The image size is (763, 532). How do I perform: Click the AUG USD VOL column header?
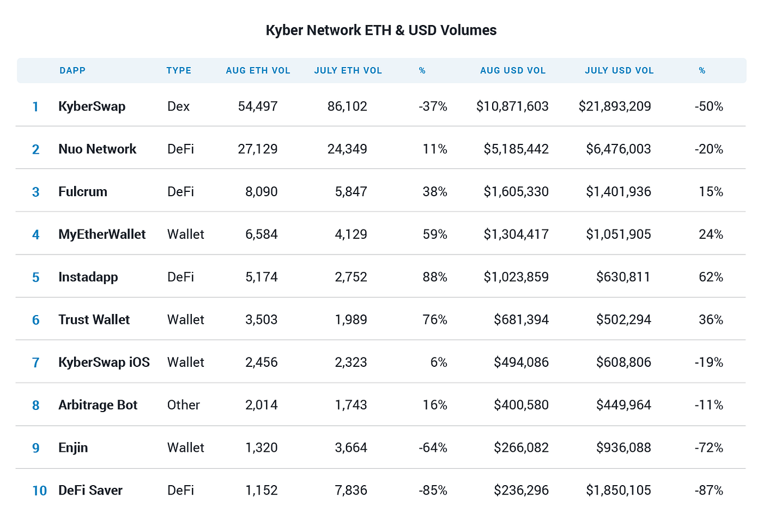(x=513, y=70)
